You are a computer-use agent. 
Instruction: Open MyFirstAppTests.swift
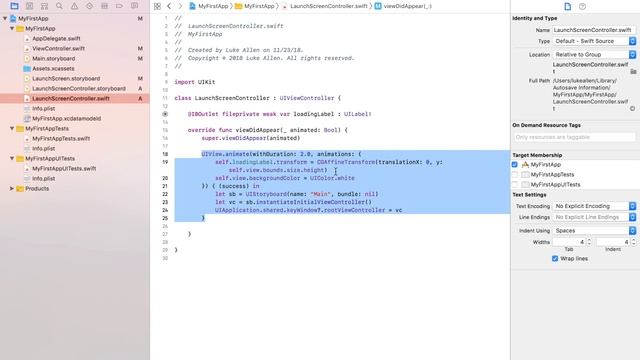[x=61, y=138]
